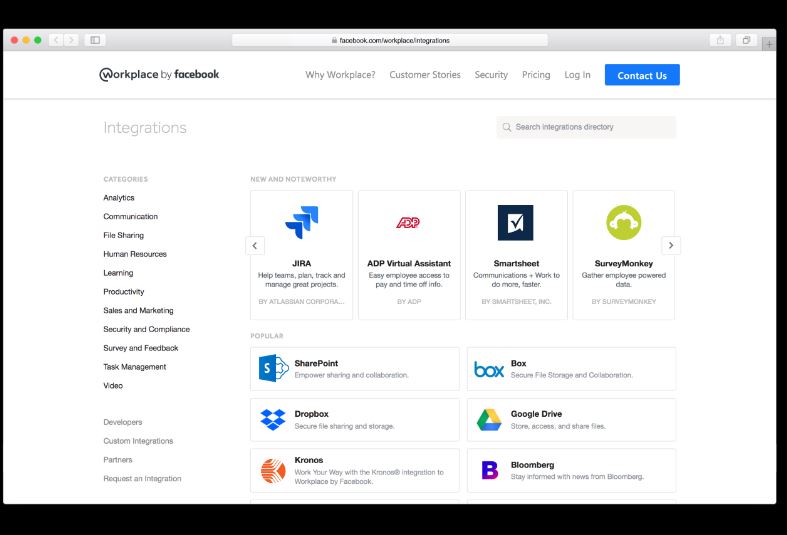Click the search magnifier icon
This screenshot has width=787, height=535.
pyautogui.click(x=507, y=127)
